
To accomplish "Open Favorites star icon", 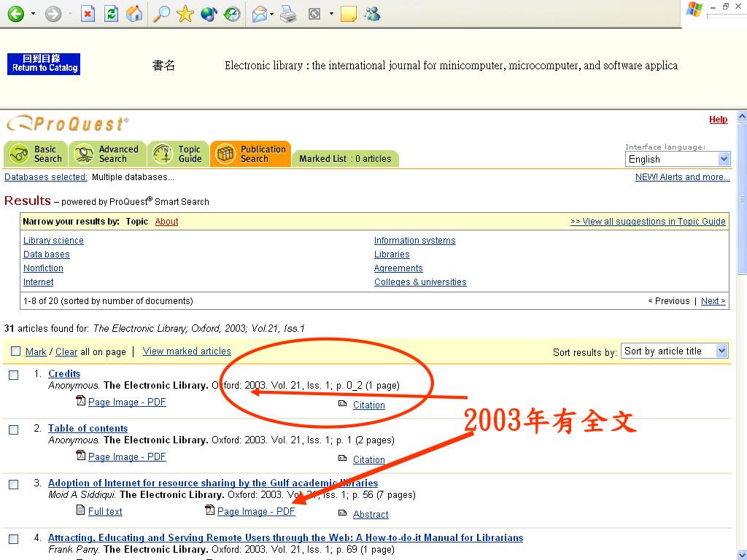I will (x=185, y=14).
